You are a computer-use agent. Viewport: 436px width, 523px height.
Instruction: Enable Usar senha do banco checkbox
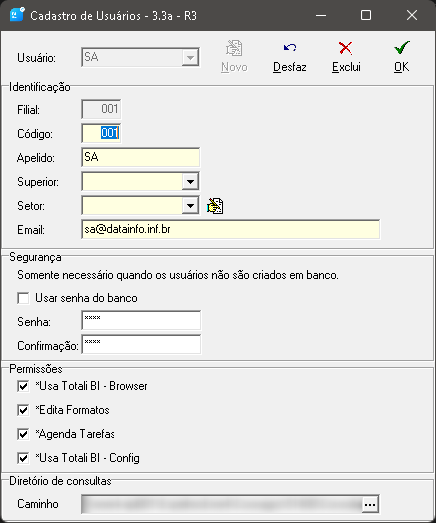pos(23,298)
